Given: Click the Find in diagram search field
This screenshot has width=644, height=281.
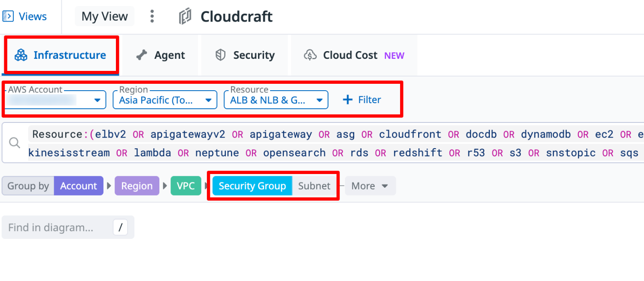Looking at the screenshot, I should 68,227.
